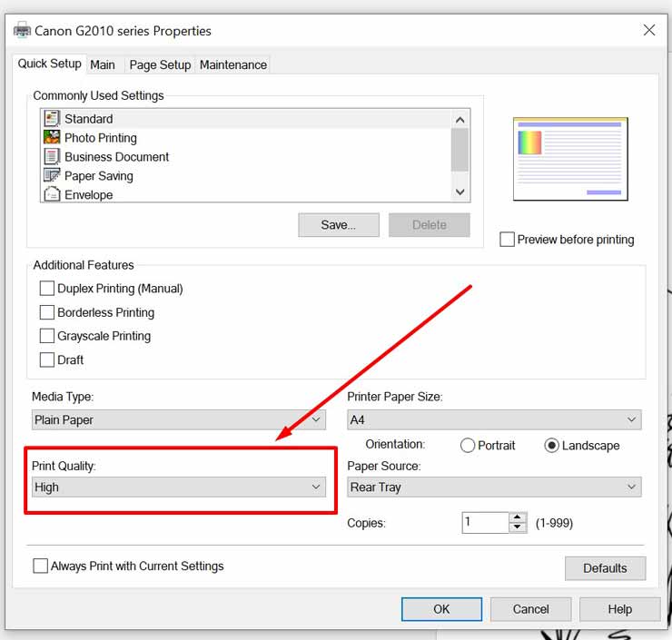Open the Maintenance tab
The width and height of the screenshot is (672, 640).
tap(233, 65)
